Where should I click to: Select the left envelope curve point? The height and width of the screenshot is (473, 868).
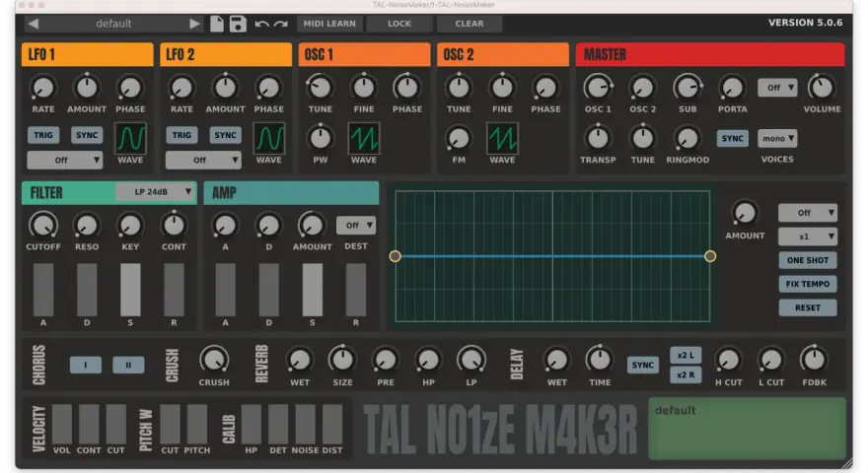click(x=395, y=256)
